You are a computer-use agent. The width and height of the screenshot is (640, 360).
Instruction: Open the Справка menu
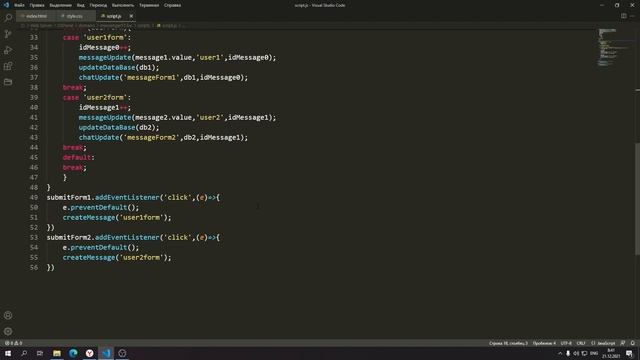[x=172, y=5]
